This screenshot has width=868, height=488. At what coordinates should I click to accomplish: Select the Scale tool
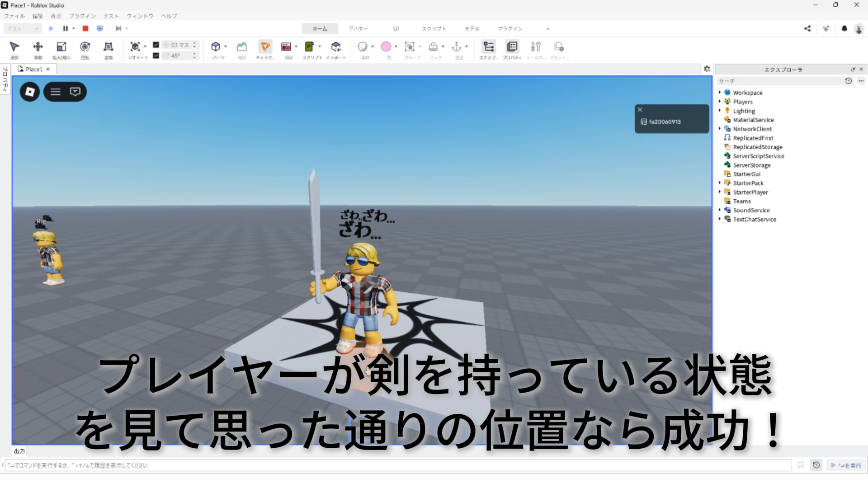click(x=61, y=47)
